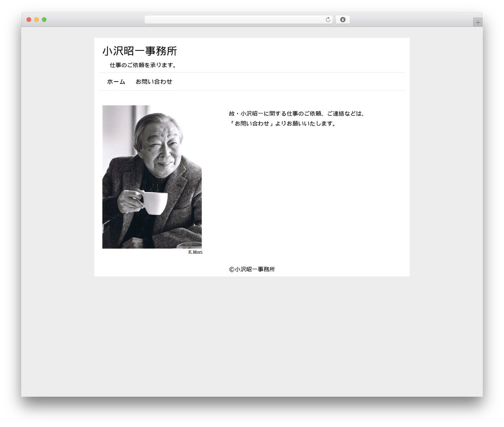The image size is (504, 427).
Task: Minimize the window with yellow button
Action: tap(37, 20)
